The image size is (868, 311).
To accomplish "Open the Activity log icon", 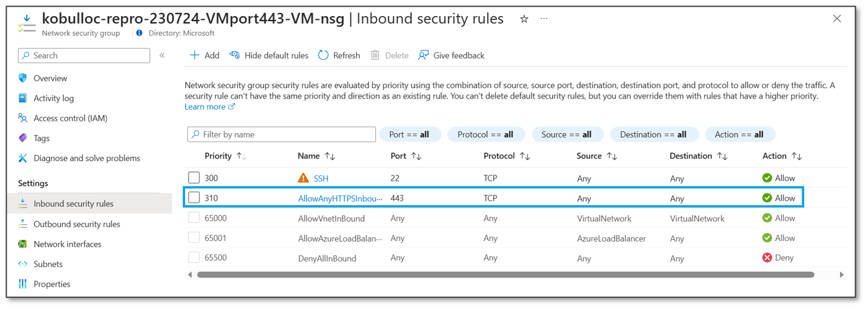I will tap(23, 98).
